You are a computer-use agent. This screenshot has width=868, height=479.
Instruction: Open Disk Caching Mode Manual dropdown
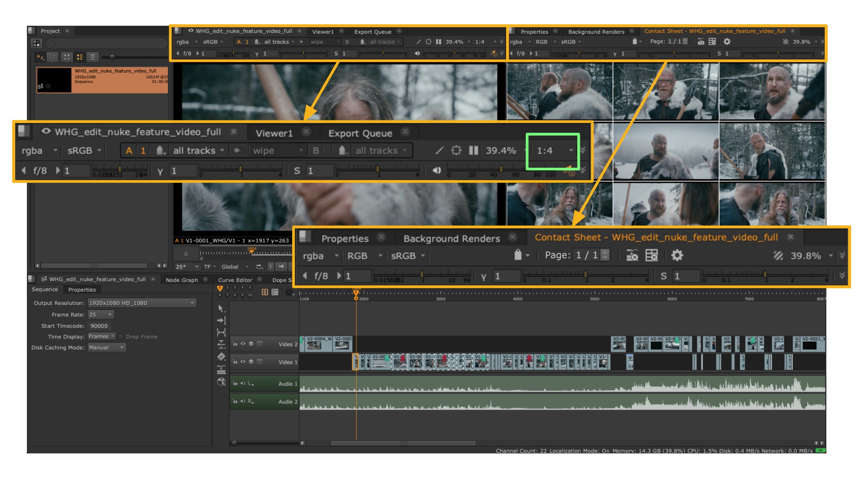[x=107, y=347]
